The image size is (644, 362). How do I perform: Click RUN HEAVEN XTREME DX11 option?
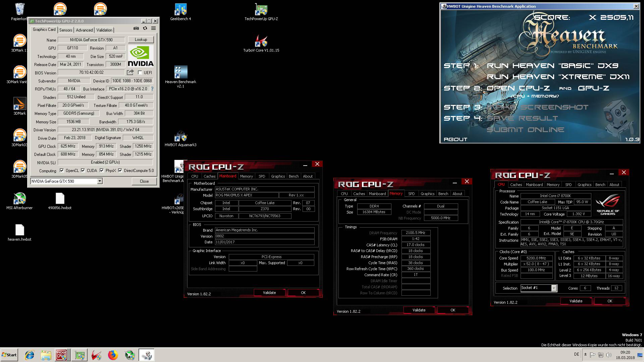tap(558, 77)
